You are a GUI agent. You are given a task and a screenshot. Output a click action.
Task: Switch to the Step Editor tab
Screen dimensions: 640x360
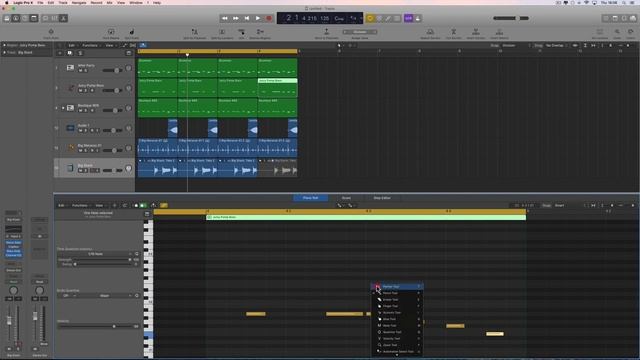382,198
